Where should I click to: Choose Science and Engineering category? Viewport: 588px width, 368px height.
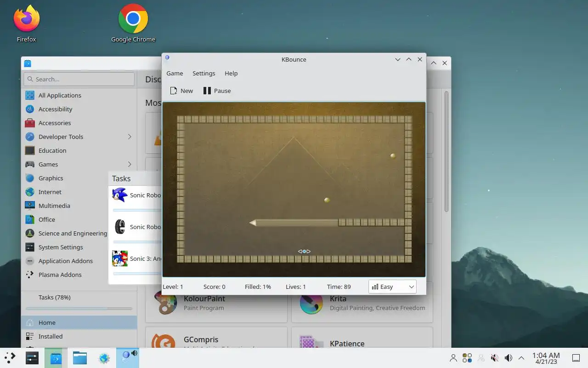(65, 233)
